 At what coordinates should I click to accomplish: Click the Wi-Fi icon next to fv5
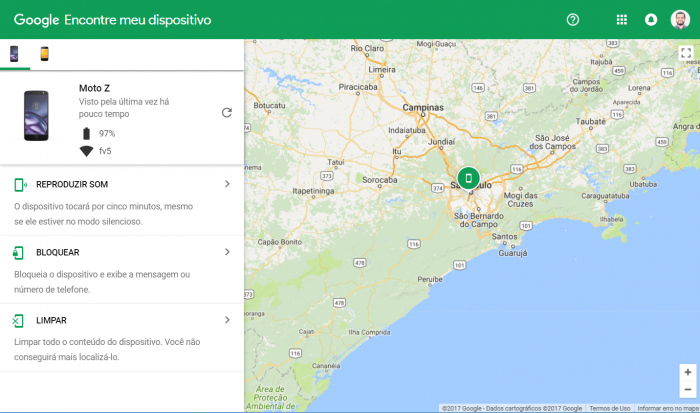coord(87,151)
